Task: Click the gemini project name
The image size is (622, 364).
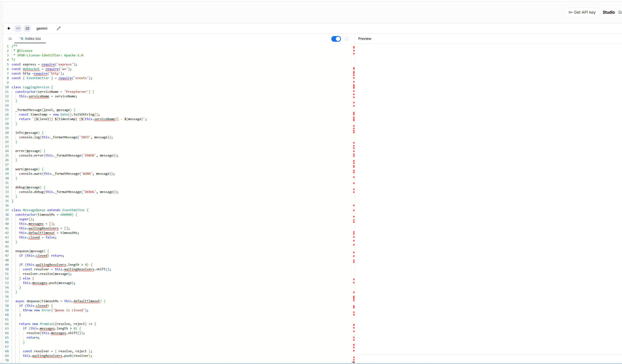Action: (42, 28)
